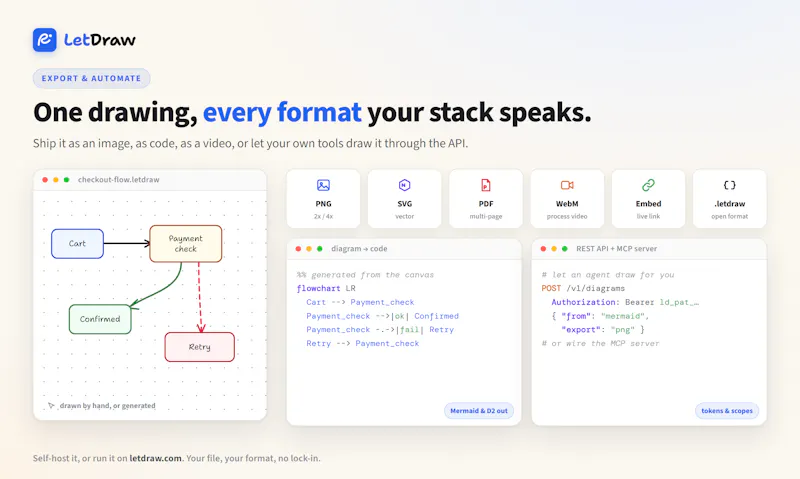Click the "Payment_check -.->|fail| Retry" code line
800x479 pixels.
pyautogui.click(x=380, y=330)
